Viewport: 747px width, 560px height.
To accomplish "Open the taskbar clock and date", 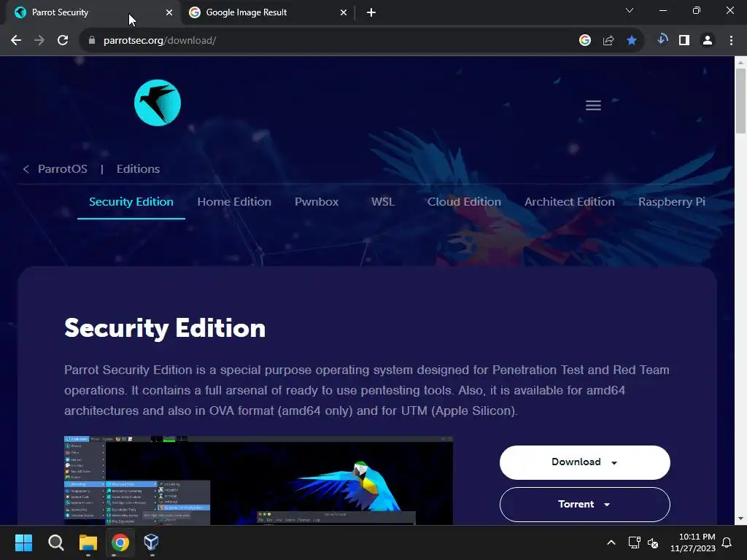I will pos(693,542).
